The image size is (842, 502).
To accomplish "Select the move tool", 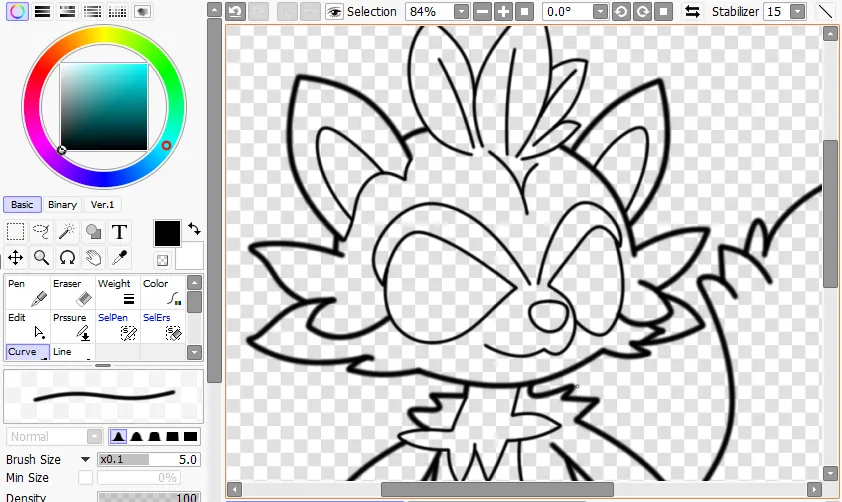I will 15,258.
